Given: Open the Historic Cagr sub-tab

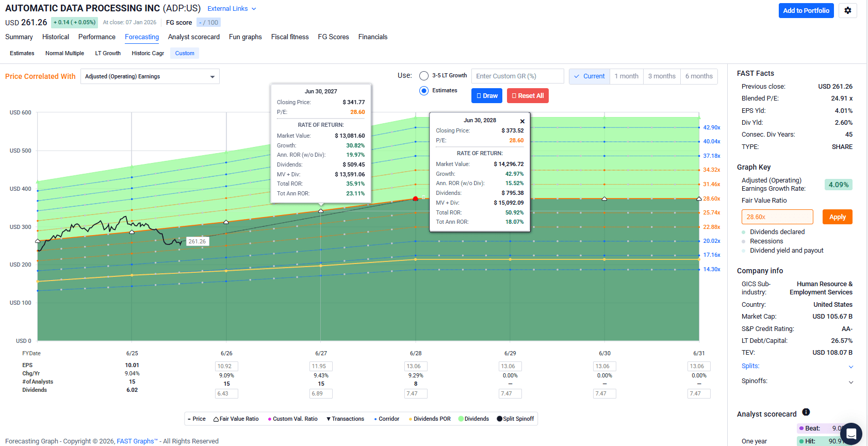Looking at the screenshot, I should [148, 53].
